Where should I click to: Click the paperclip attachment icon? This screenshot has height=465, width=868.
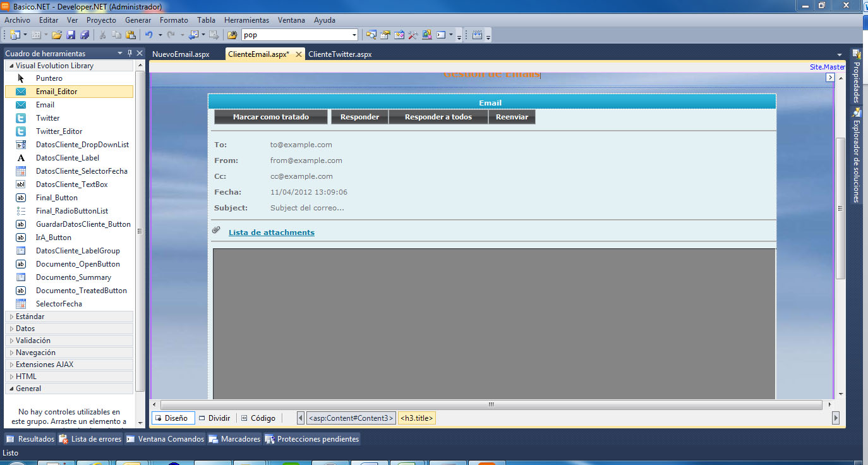[216, 231]
